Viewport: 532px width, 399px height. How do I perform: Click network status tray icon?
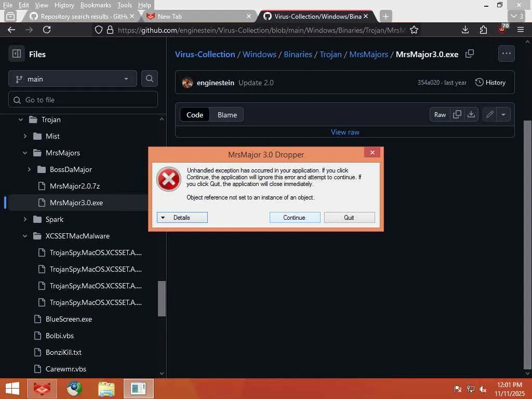471,389
